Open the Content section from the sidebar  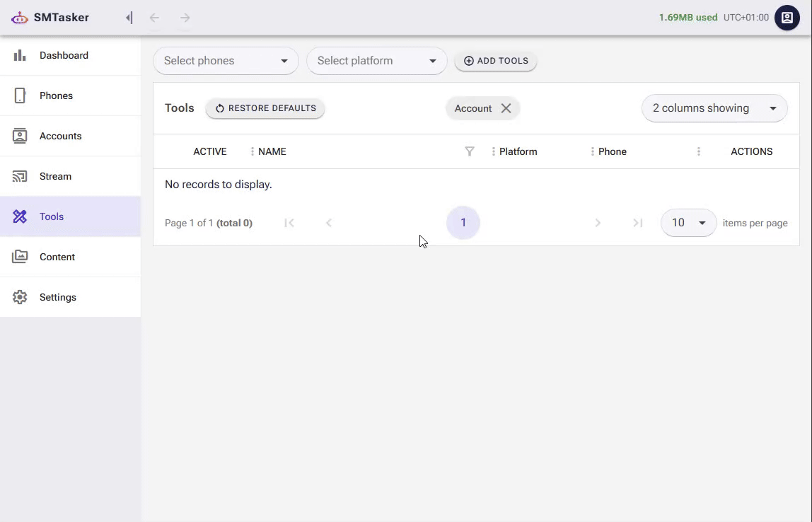[x=57, y=257]
